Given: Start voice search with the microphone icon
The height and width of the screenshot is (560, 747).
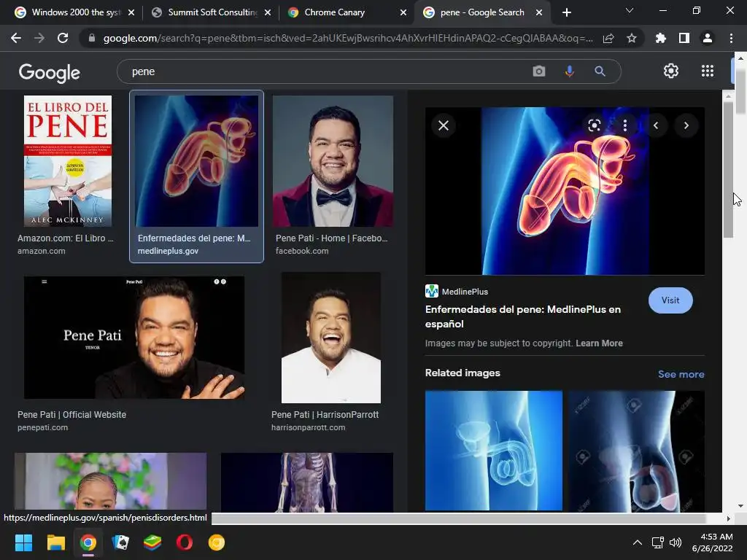Looking at the screenshot, I should [x=569, y=71].
